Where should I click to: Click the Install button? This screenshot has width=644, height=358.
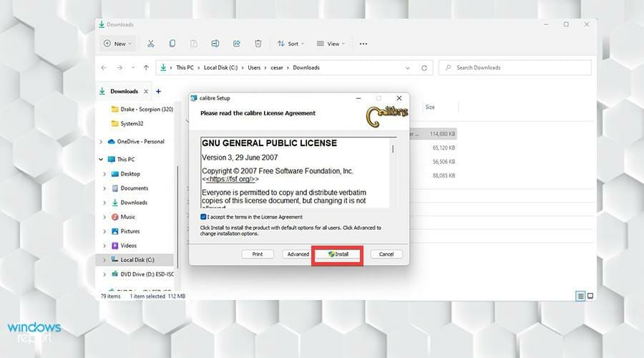click(x=338, y=254)
